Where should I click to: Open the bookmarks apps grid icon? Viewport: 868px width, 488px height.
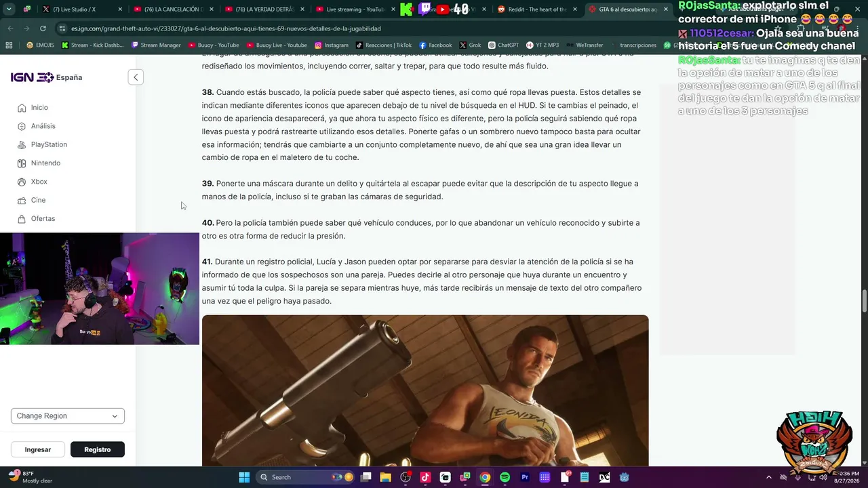click(9, 45)
